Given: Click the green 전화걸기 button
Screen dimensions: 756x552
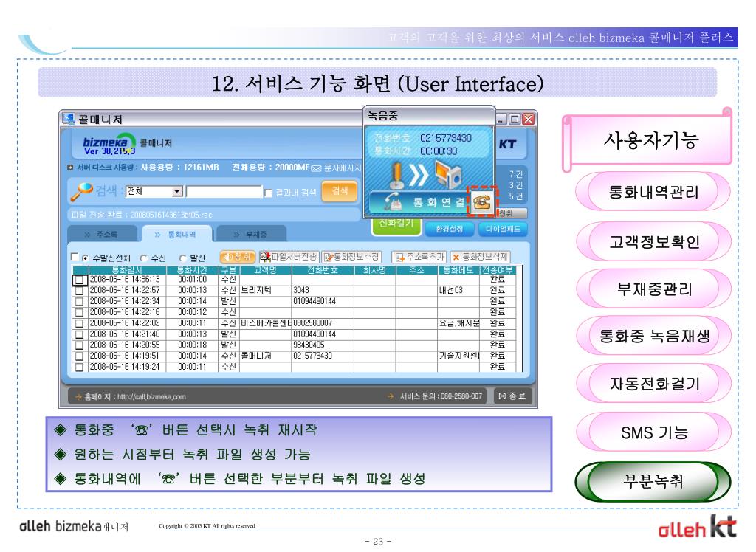Looking at the screenshot, I should tap(396, 226).
